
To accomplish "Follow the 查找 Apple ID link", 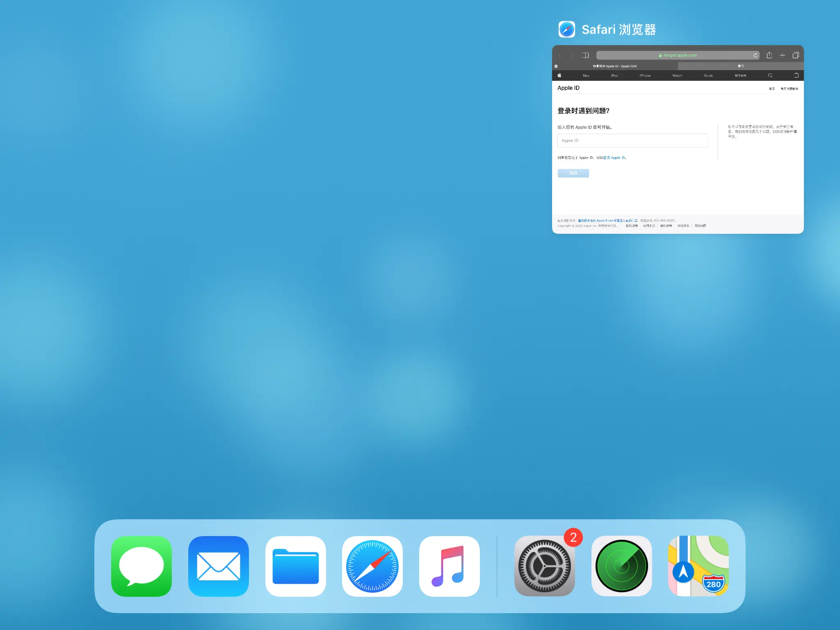I will (x=614, y=157).
